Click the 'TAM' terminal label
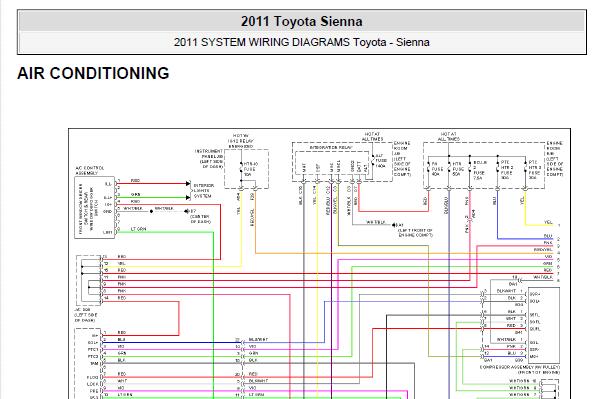The height and width of the screenshot is (399, 601). [94, 363]
